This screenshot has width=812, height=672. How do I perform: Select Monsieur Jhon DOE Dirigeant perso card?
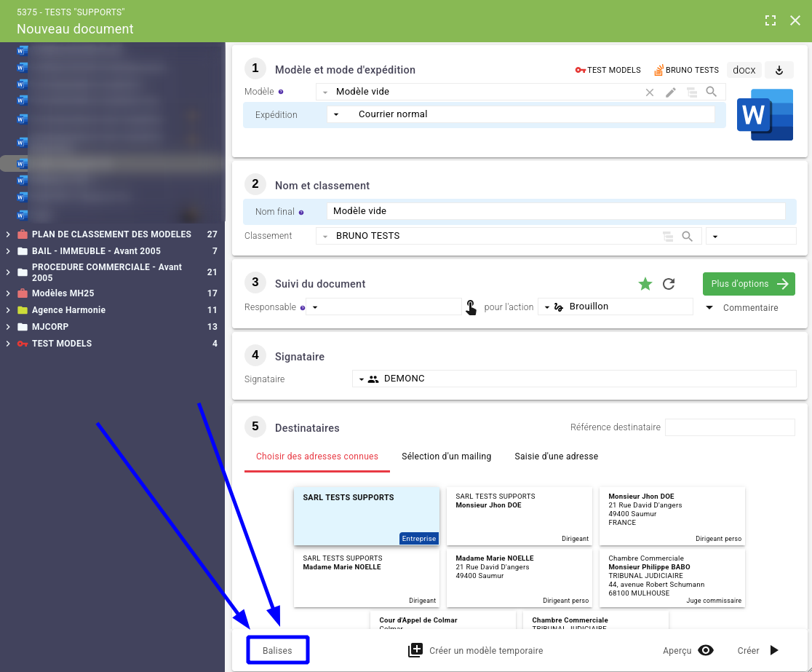[672, 516]
